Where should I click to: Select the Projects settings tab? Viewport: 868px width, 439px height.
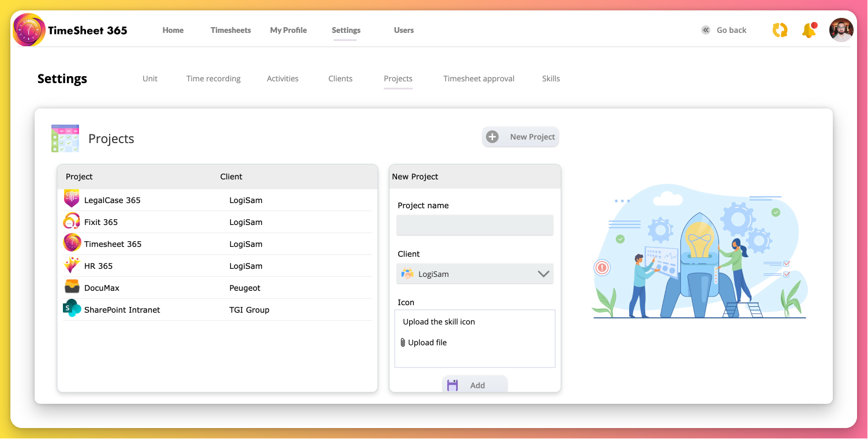[x=398, y=78]
